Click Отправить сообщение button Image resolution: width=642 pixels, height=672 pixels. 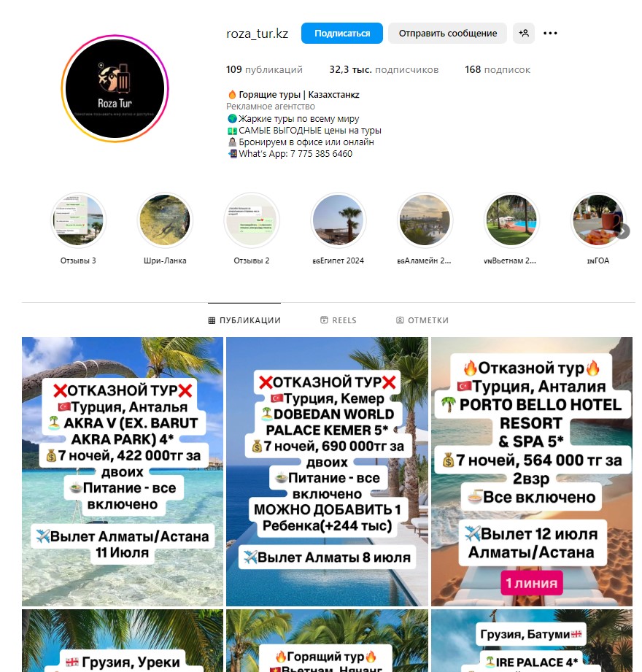click(x=447, y=33)
